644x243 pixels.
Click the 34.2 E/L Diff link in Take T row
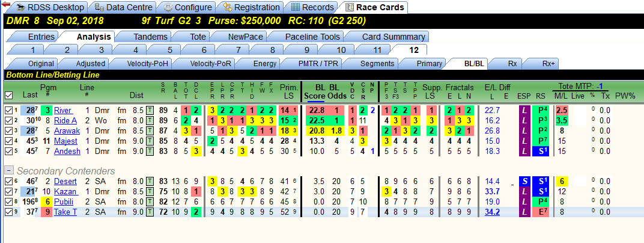(492, 212)
